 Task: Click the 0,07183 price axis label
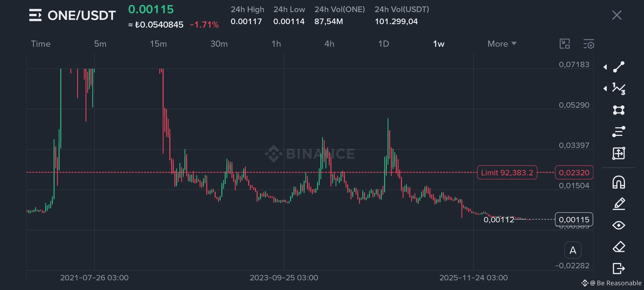(574, 64)
